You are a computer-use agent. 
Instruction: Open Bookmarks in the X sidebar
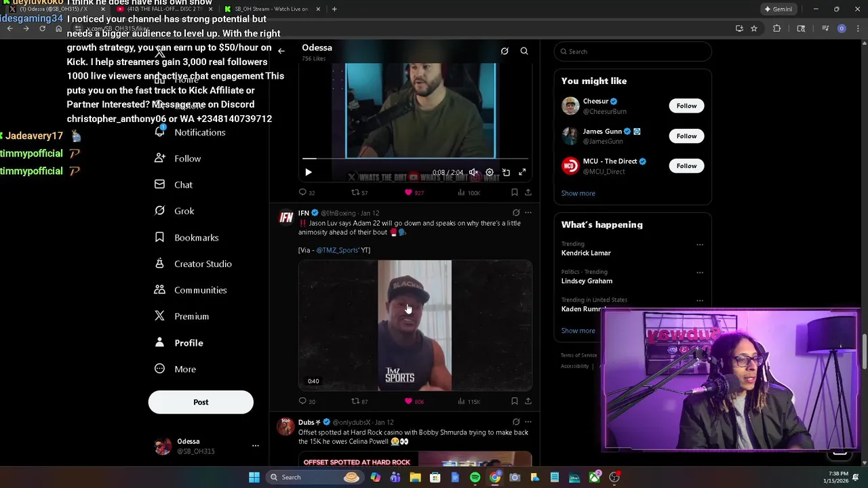186,238
